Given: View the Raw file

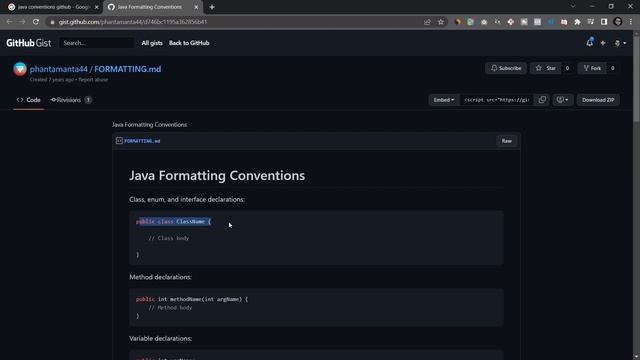Looking at the screenshot, I should tap(507, 141).
